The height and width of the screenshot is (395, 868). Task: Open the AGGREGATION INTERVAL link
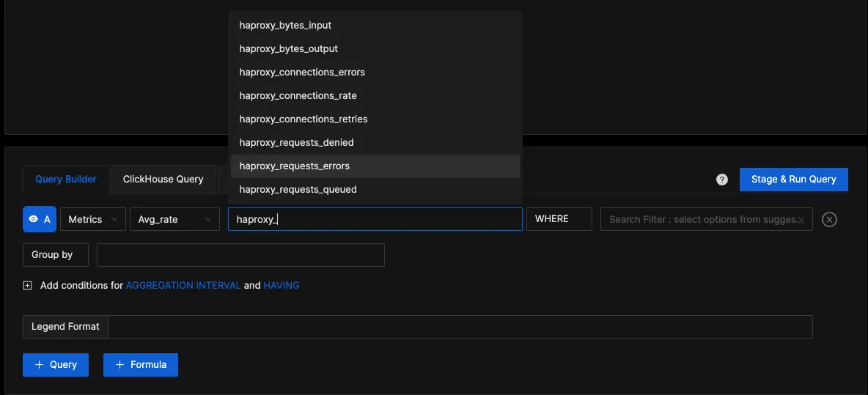[183, 286]
